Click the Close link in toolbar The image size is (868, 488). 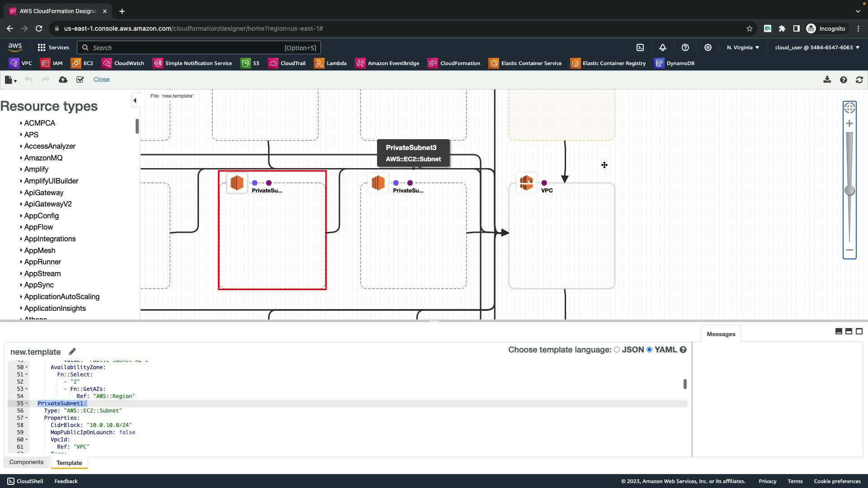(101, 80)
